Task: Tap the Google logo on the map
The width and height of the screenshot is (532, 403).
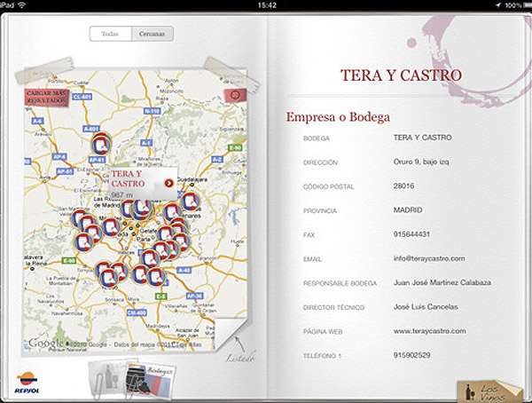Action: click(46, 343)
